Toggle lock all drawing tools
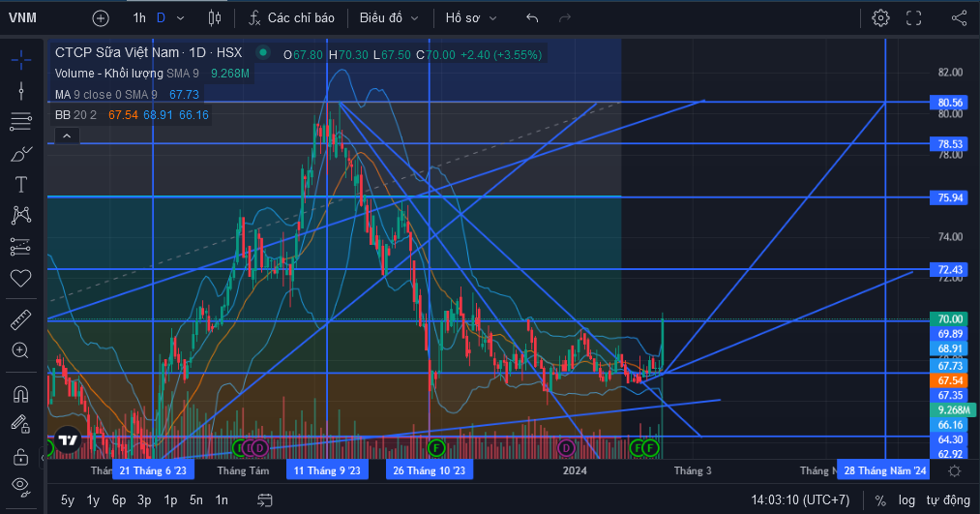 [x=20, y=457]
